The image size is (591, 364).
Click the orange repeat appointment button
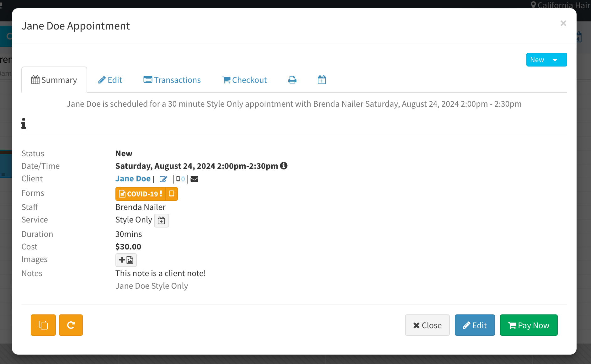[71, 325]
